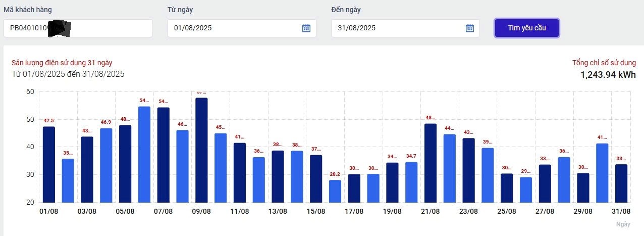The height and width of the screenshot is (236, 644).
Task: Open the Đến ngày calendar picker icon
Action: tap(469, 28)
